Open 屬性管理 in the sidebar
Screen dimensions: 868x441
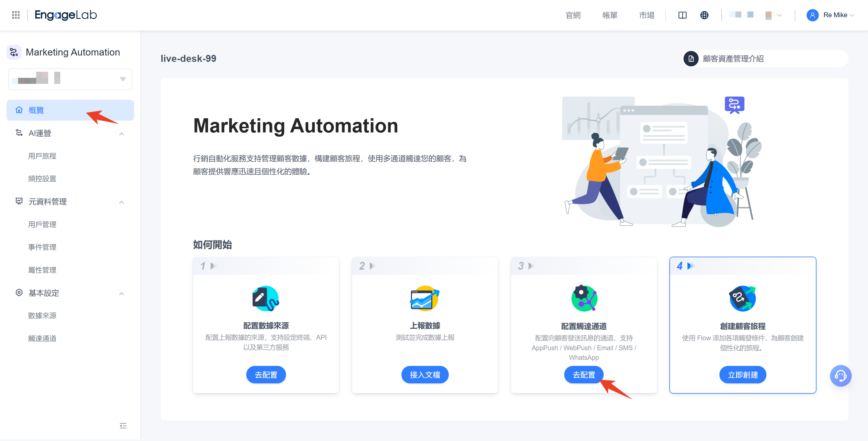(x=42, y=270)
